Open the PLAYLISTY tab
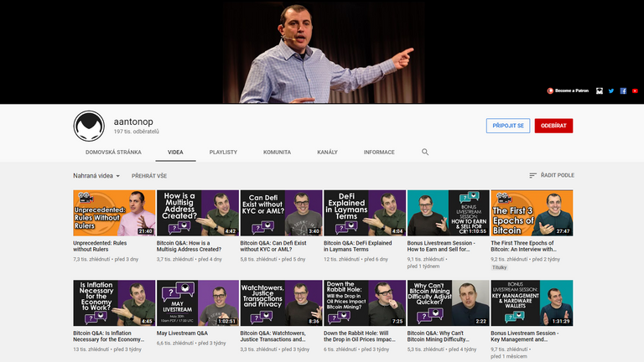 [223, 153]
